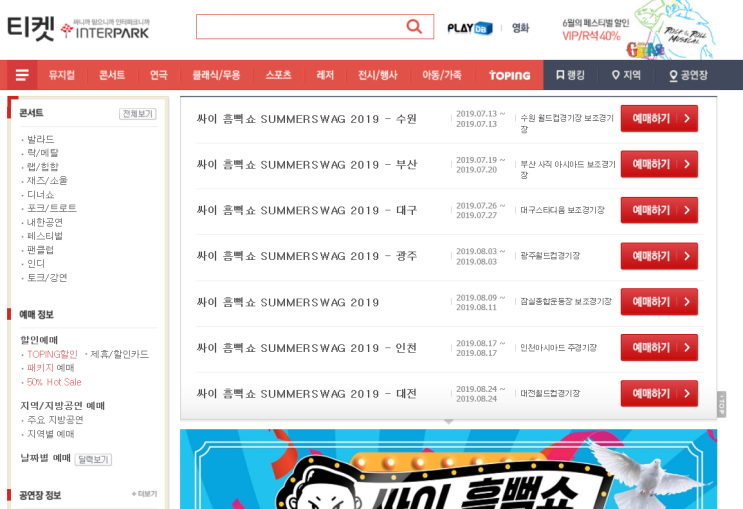Open the 싸이 흠뻑쇼 부산 title

coord(307,164)
